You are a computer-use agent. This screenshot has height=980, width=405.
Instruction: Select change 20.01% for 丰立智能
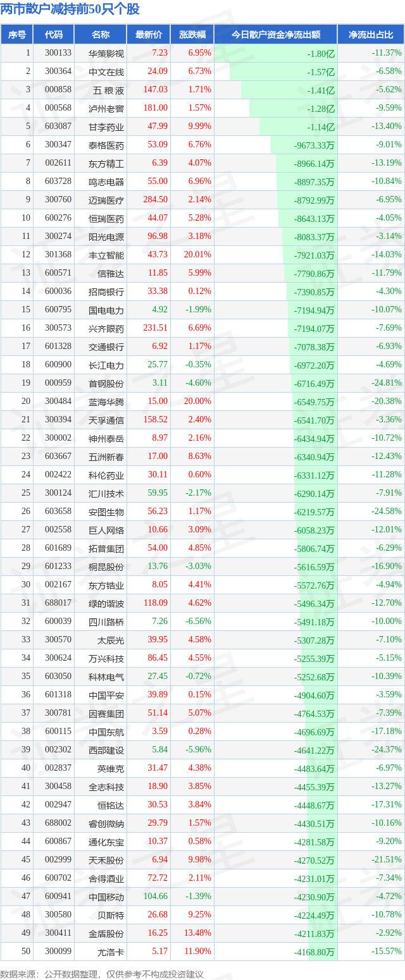(197, 255)
